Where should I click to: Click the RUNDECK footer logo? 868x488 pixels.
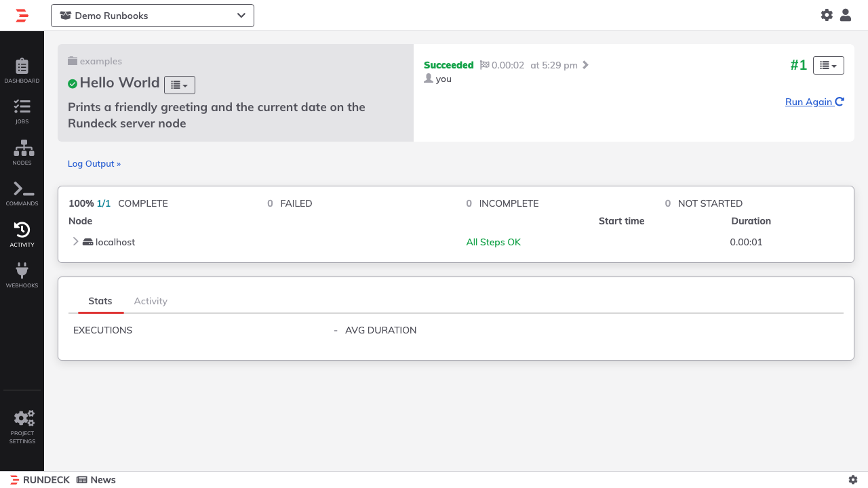coord(40,480)
